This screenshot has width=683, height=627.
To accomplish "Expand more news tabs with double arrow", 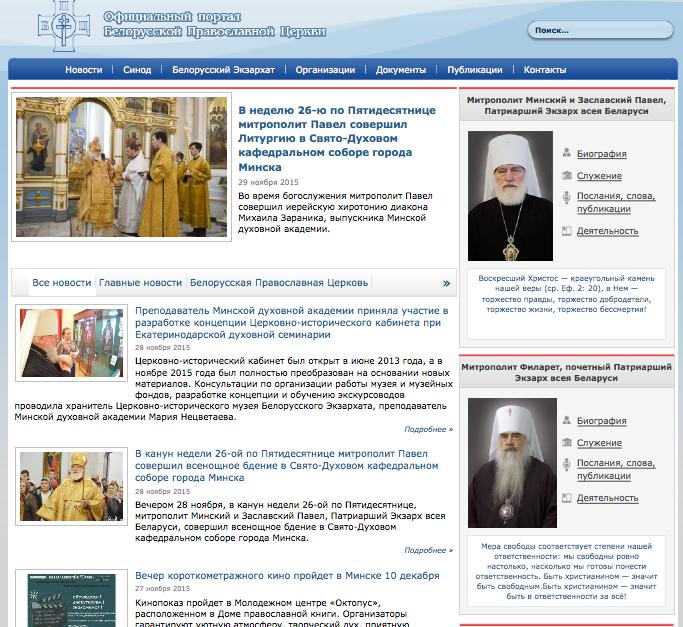I will click(446, 283).
